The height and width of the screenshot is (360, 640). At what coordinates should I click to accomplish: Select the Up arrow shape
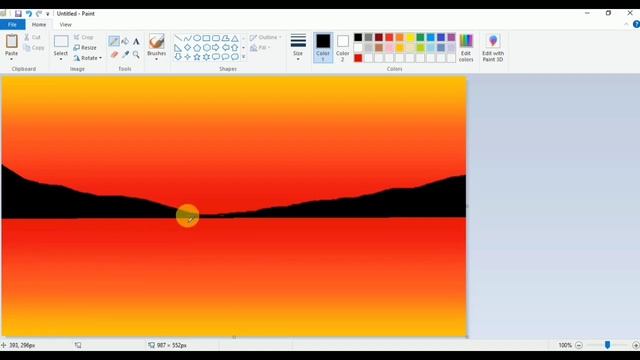point(235,47)
